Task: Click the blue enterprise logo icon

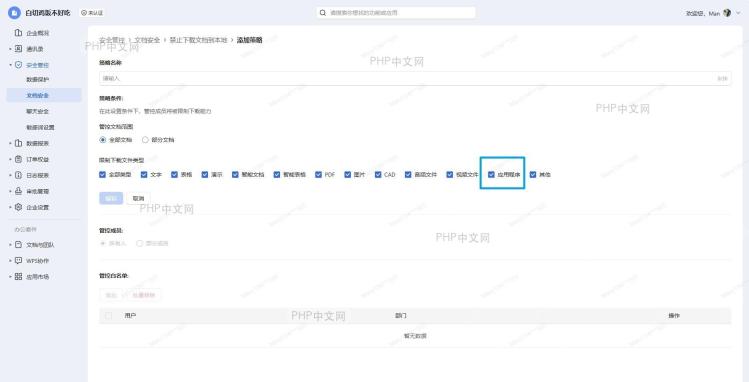Action: click(14, 13)
